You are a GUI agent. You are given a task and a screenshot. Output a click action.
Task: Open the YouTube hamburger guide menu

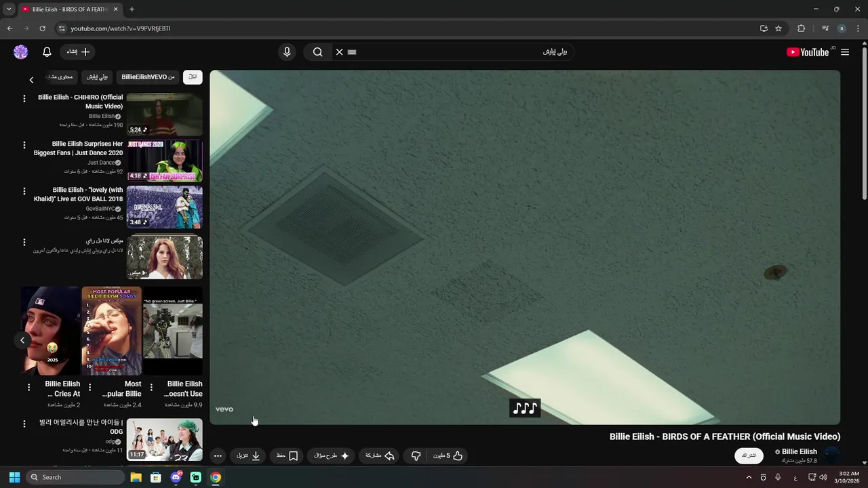(x=845, y=52)
